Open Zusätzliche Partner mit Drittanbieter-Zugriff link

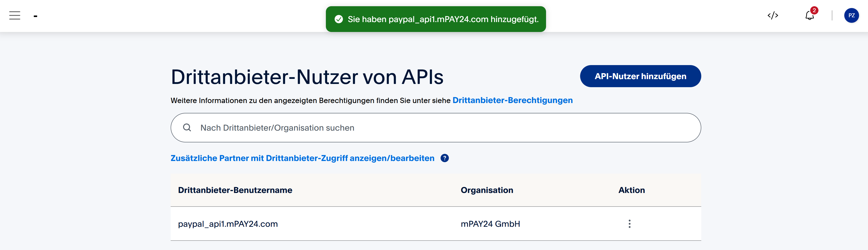click(x=302, y=158)
